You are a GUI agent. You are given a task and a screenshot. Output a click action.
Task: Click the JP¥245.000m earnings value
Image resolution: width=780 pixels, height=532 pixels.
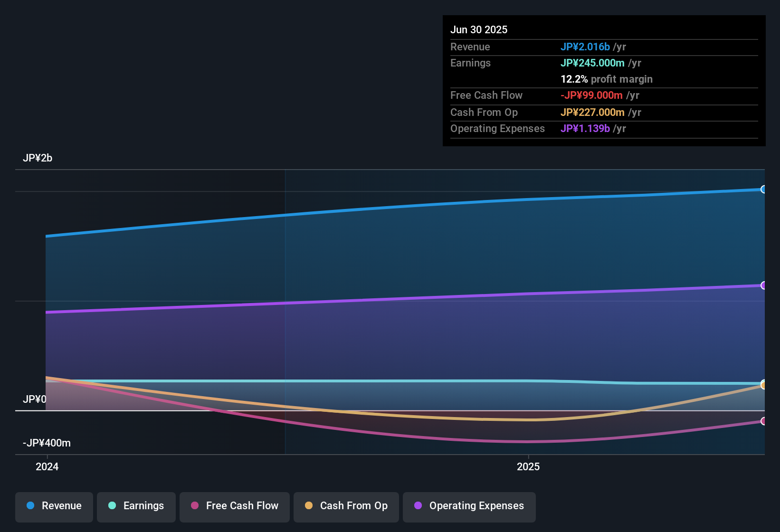(x=592, y=63)
